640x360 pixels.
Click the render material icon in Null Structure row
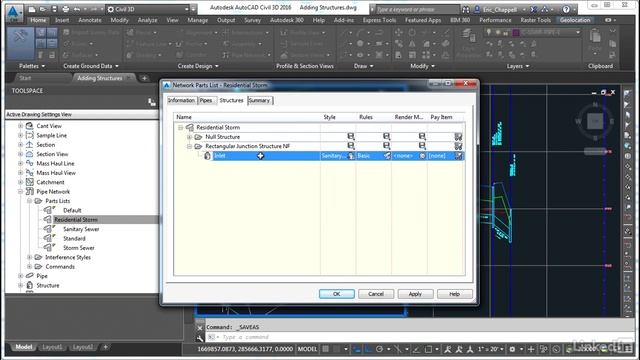tap(422, 136)
